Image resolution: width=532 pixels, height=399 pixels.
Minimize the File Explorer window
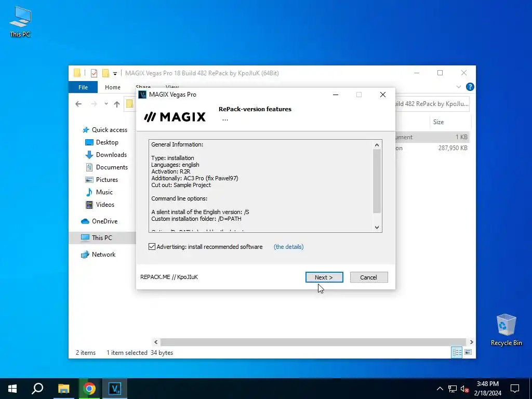click(417, 73)
